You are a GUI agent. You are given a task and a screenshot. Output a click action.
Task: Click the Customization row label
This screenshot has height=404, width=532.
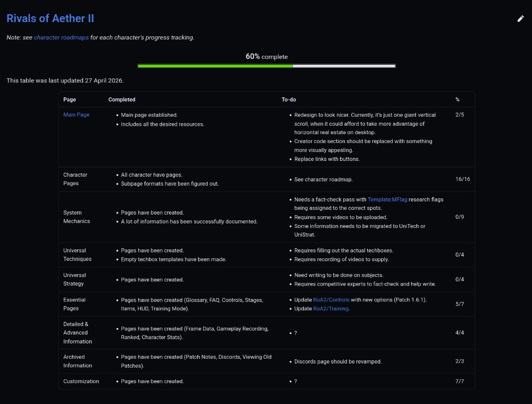point(81,381)
